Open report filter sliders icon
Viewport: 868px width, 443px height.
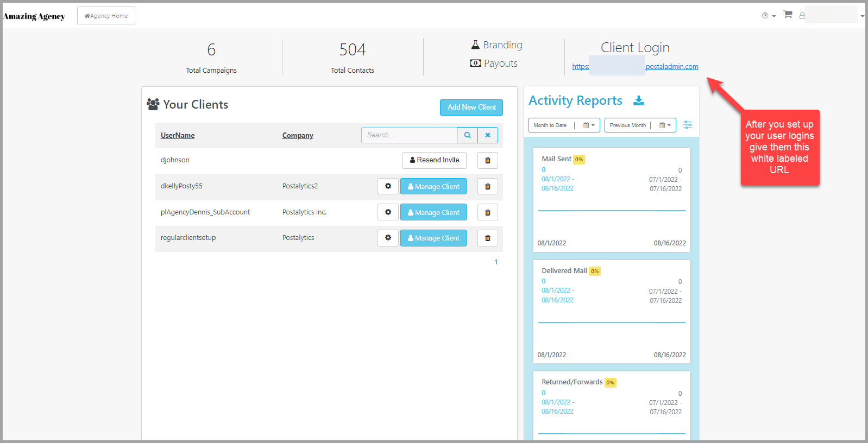click(688, 125)
